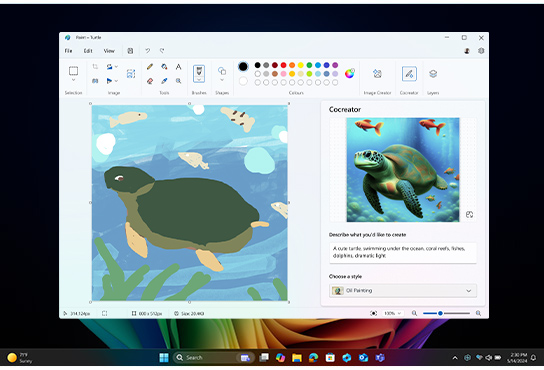Open Task View from taskbar
544x370 pixels.
coord(264,358)
